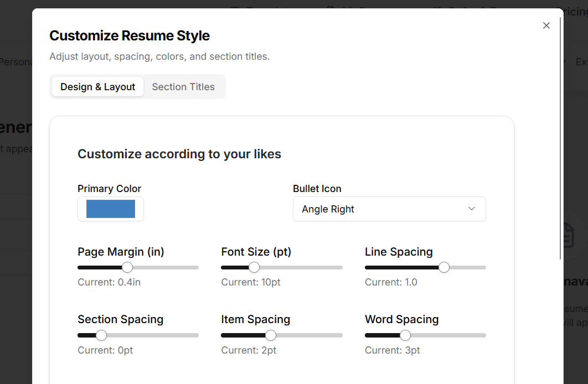The width and height of the screenshot is (588, 384).
Task: Click the Item Spacing slider handle
Action: (271, 335)
